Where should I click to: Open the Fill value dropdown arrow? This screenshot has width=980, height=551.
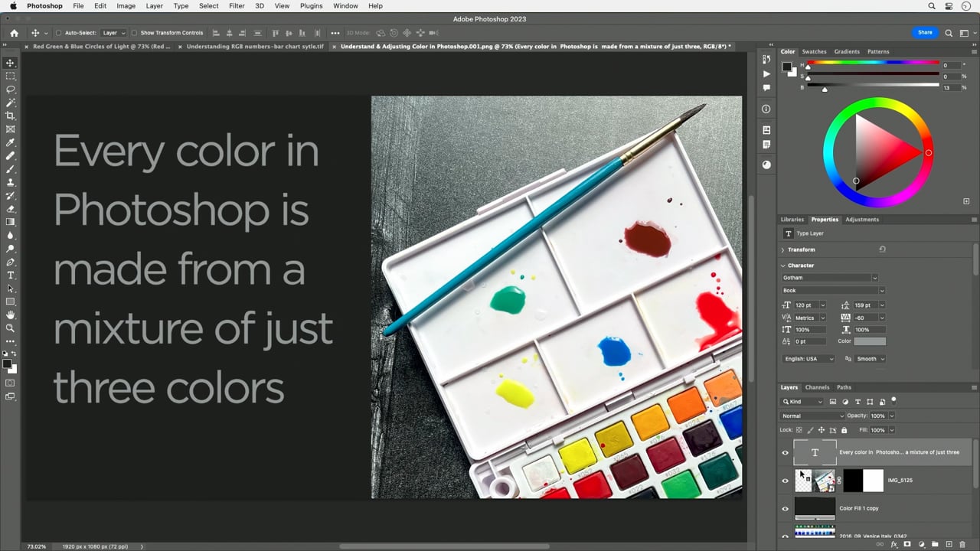892,430
